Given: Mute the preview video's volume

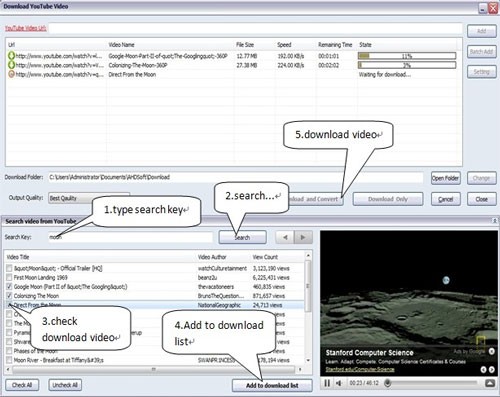Looking at the screenshot, I should (339, 383).
